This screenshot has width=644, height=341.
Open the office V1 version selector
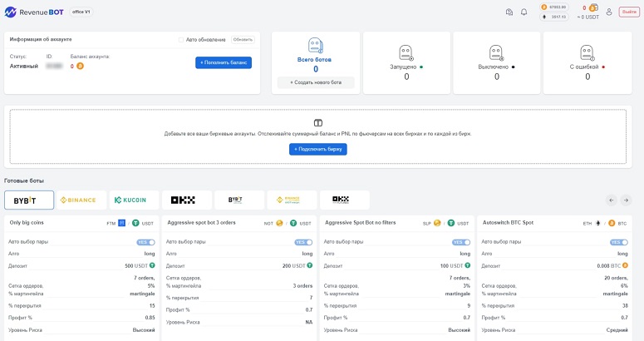pyautogui.click(x=81, y=12)
